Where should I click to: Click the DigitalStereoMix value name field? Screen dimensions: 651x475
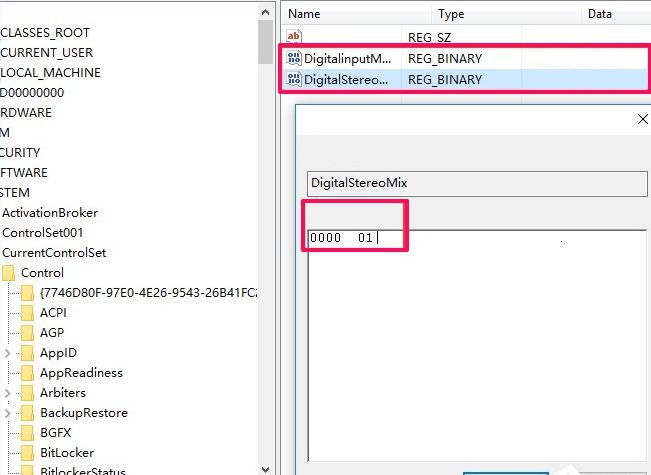(477, 183)
